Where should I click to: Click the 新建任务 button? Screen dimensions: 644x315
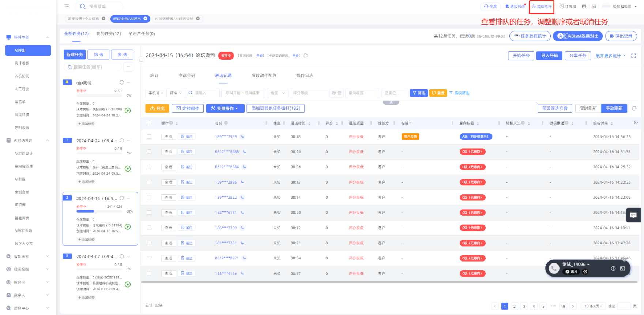pyautogui.click(x=75, y=55)
